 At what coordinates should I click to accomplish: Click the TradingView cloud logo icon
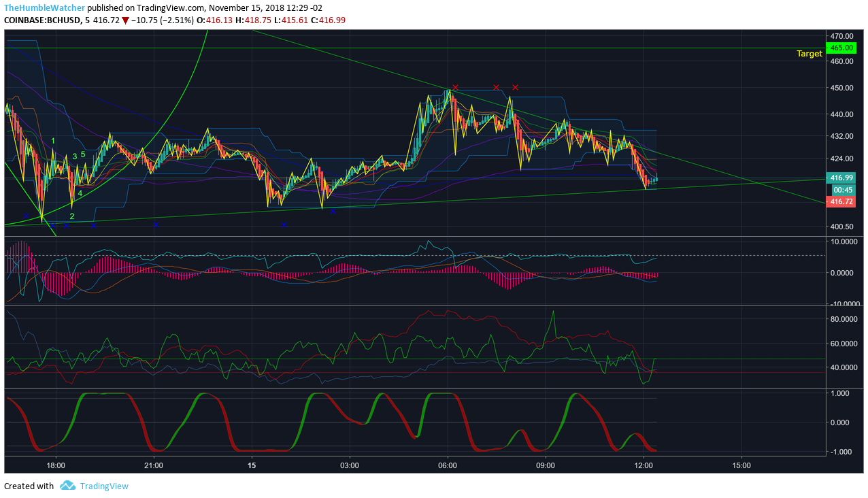(67, 486)
